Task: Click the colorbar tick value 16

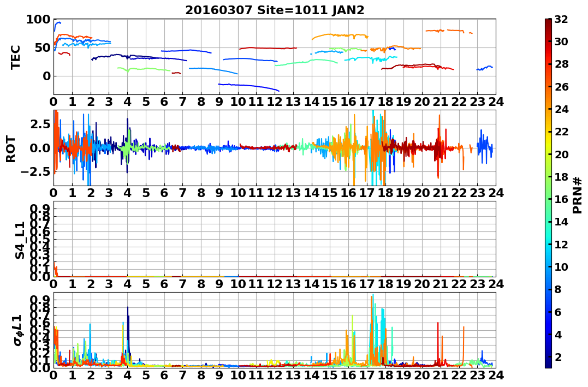Action: 561,199
